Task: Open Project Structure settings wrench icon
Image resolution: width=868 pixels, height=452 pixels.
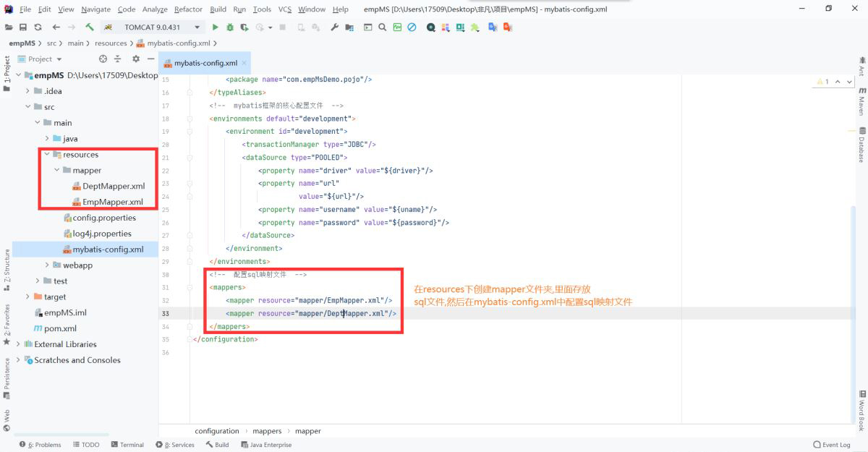Action: (334, 27)
